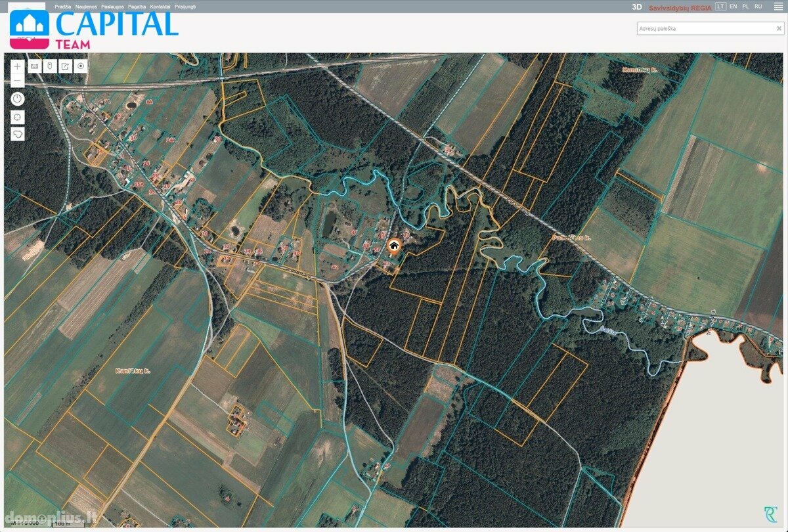Select the LT language option

point(721,6)
